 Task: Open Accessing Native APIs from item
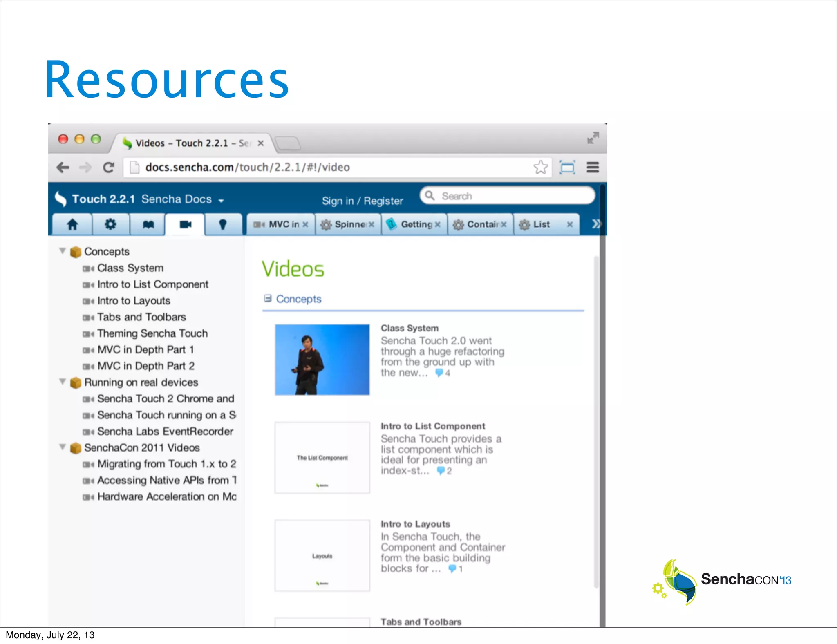coord(167,481)
